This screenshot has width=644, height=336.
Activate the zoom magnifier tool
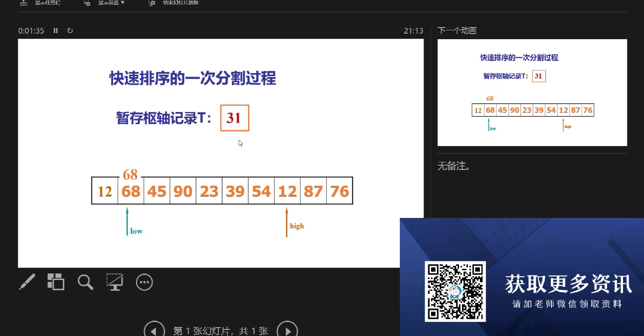pos(85,282)
